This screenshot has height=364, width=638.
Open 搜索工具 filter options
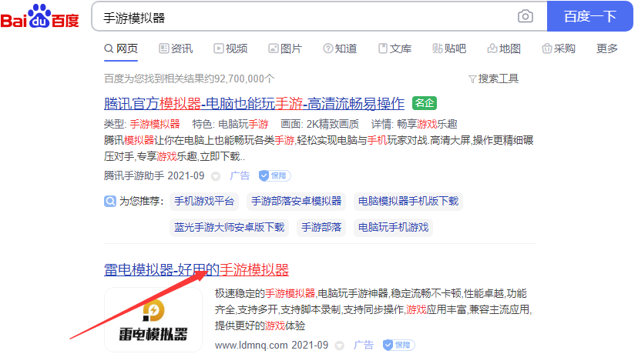pyautogui.click(x=493, y=78)
